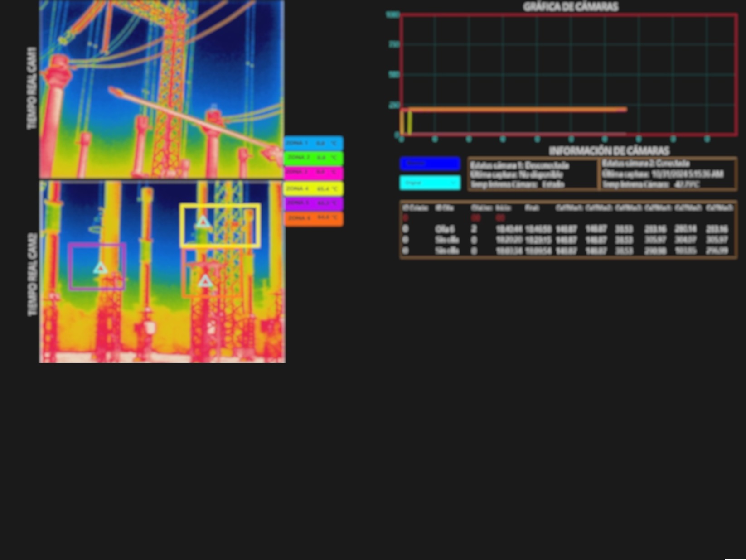The image size is (746, 560).
Task: Click the camera 1 thermal image feed
Action: (x=162, y=89)
